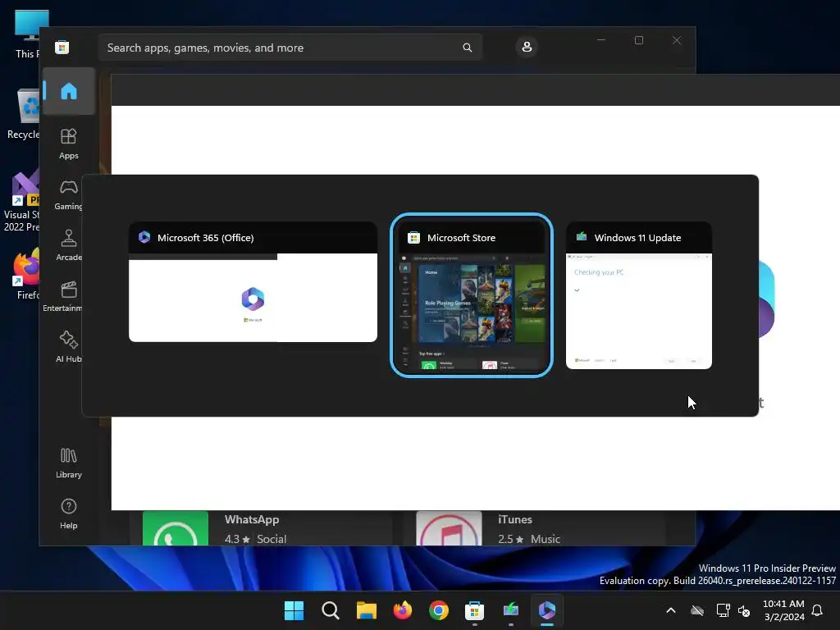This screenshot has width=840, height=630.
Task: Click the Store search field
Action: (x=290, y=48)
